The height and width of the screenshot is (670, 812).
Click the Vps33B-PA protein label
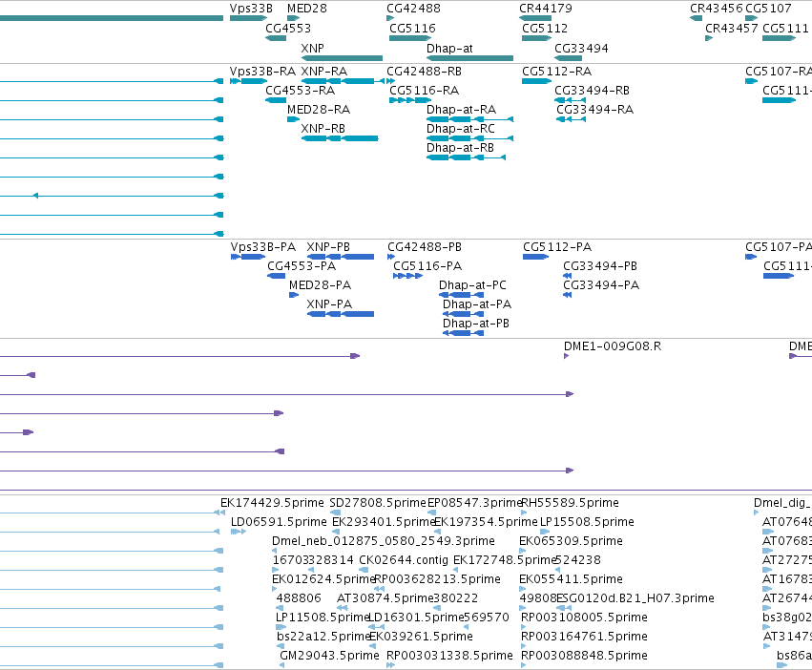[x=263, y=247]
